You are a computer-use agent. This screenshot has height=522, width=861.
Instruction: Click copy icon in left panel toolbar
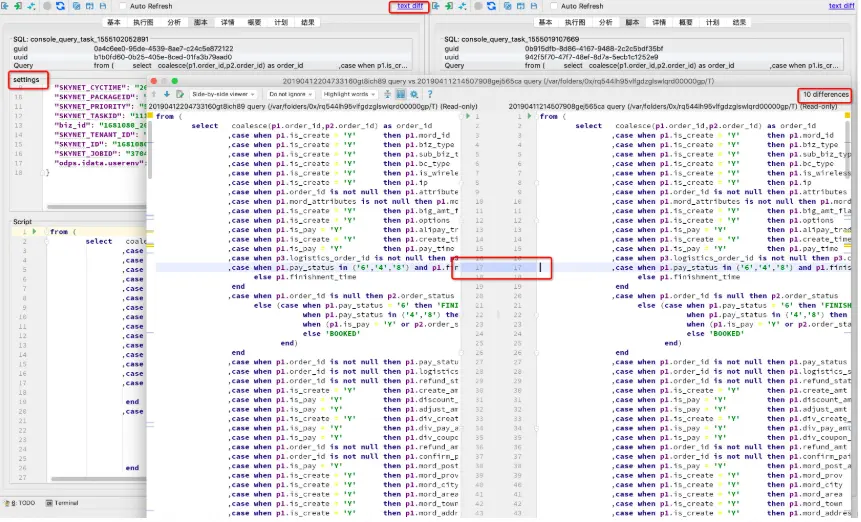pyautogui.click(x=76, y=6)
